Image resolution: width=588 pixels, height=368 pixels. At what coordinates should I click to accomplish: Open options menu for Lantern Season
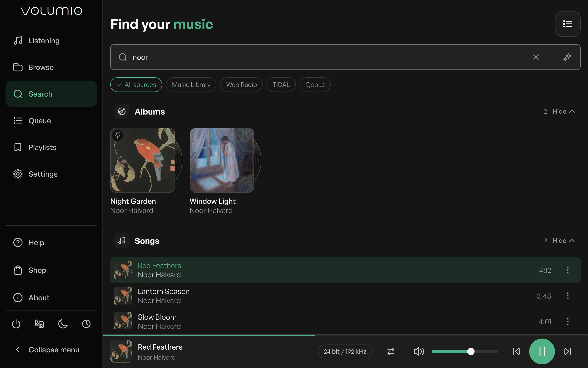tap(568, 296)
